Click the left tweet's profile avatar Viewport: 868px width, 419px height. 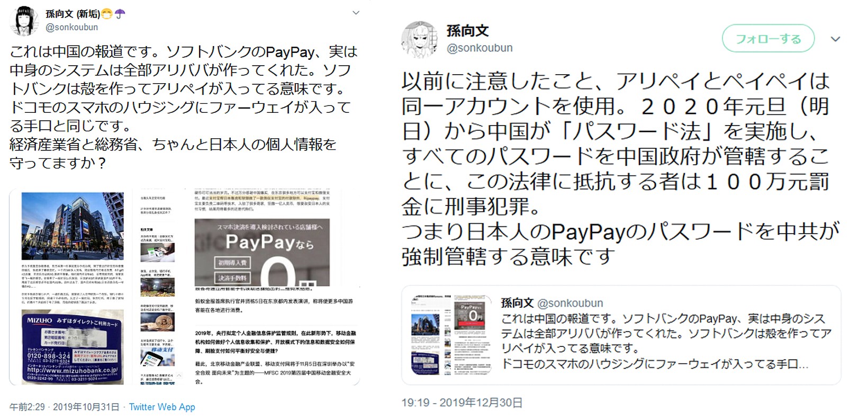coord(24,22)
